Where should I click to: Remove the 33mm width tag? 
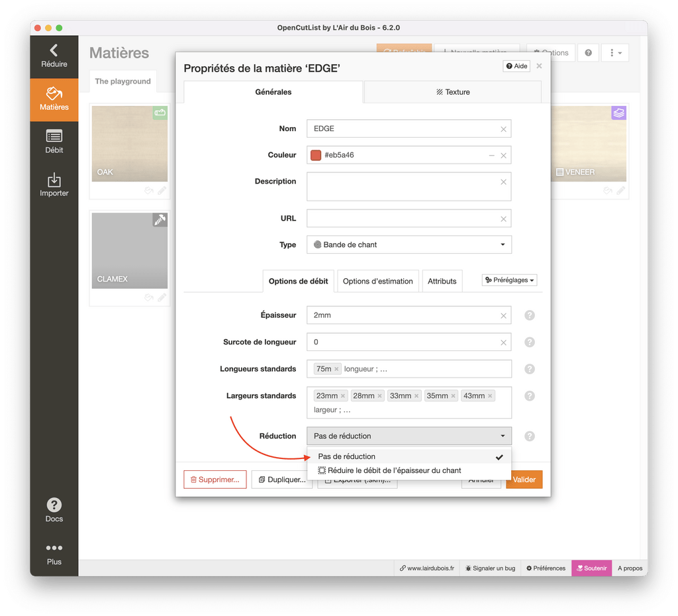point(416,396)
